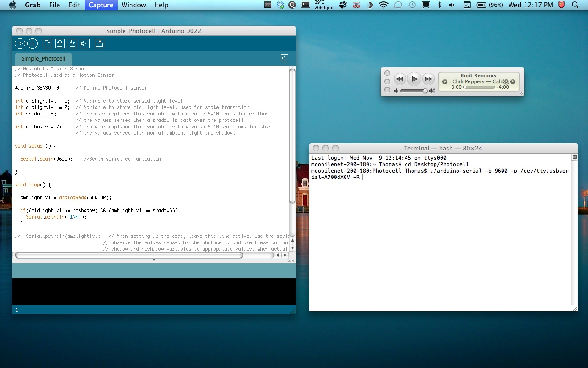Viewport: 588px width, 368px height.
Task: Click the loud volume speaker icon in iTunes
Action: click(432, 91)
